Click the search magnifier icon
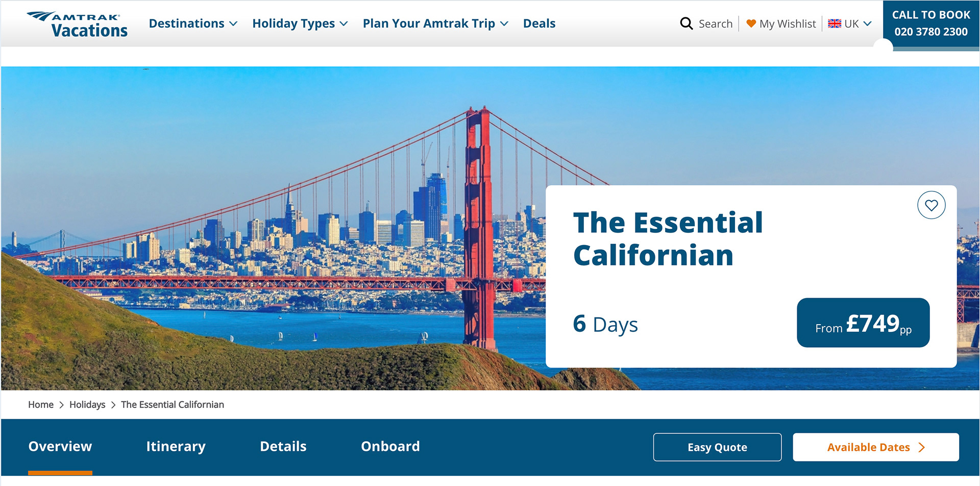 pos(687,23)
